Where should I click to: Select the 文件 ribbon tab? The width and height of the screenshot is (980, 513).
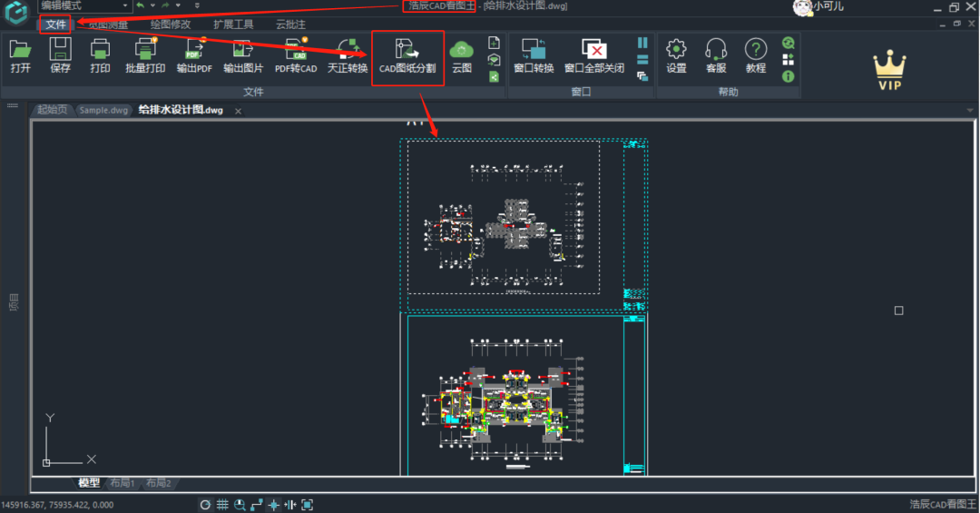click(x=55, y=25)
